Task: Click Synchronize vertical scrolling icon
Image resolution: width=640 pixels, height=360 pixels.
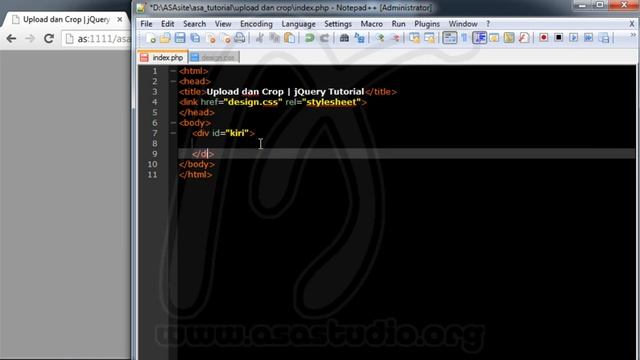Action: (x=414, y=38)
